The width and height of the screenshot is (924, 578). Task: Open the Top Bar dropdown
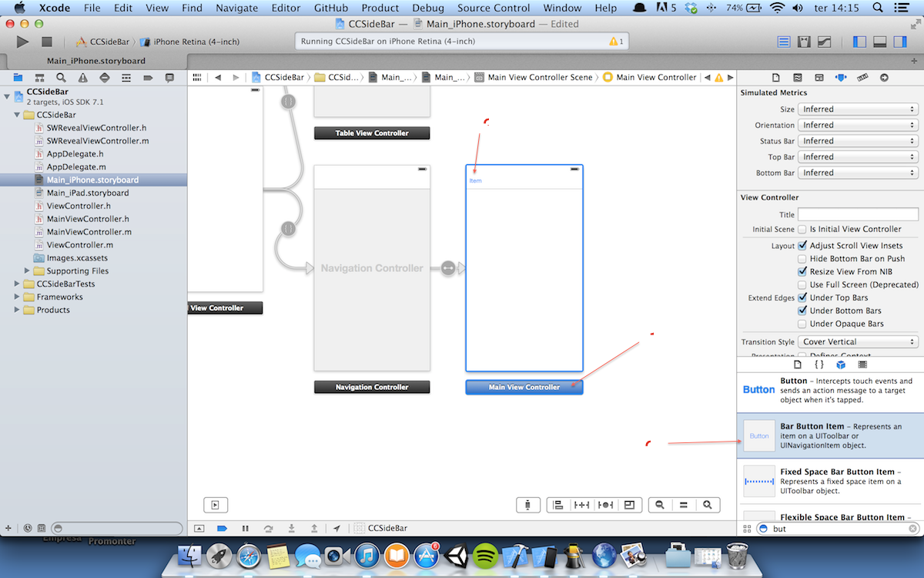click(x=858, y=157)
